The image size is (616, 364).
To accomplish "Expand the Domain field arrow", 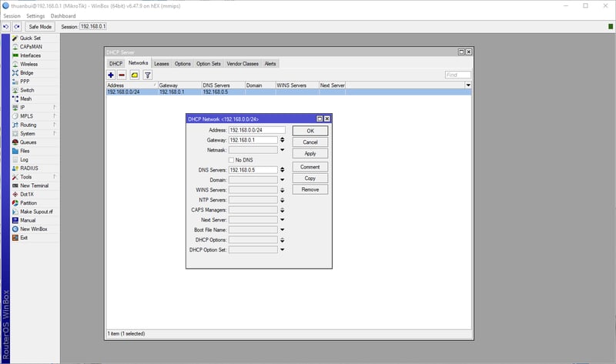I will 283,179.
